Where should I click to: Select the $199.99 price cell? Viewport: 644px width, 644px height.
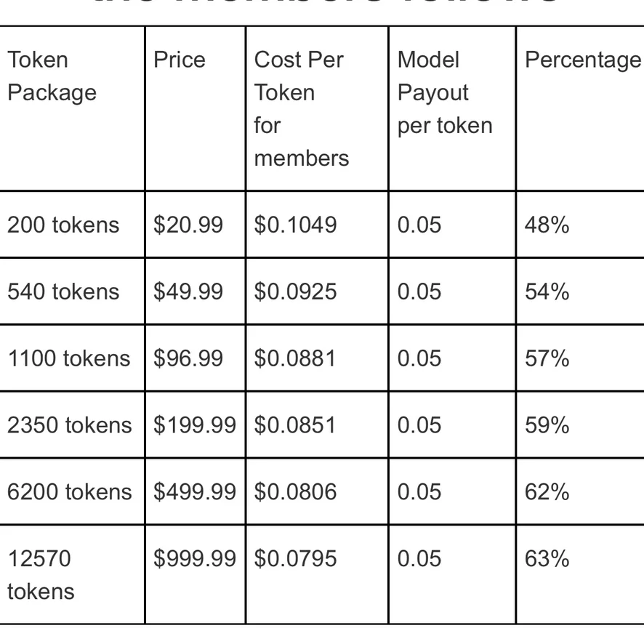pyautogui.click(x=195, y=425)
